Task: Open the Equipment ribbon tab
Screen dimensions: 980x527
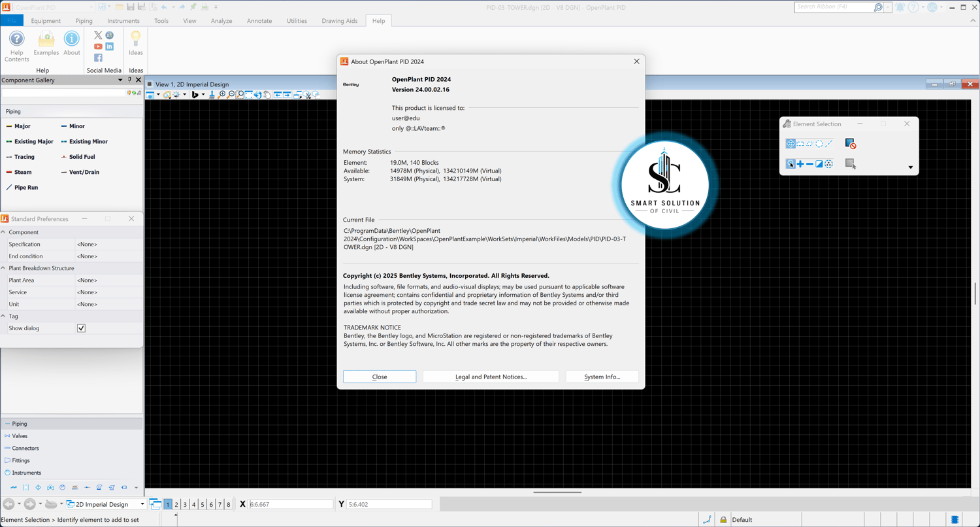Action: coord(46,21)
